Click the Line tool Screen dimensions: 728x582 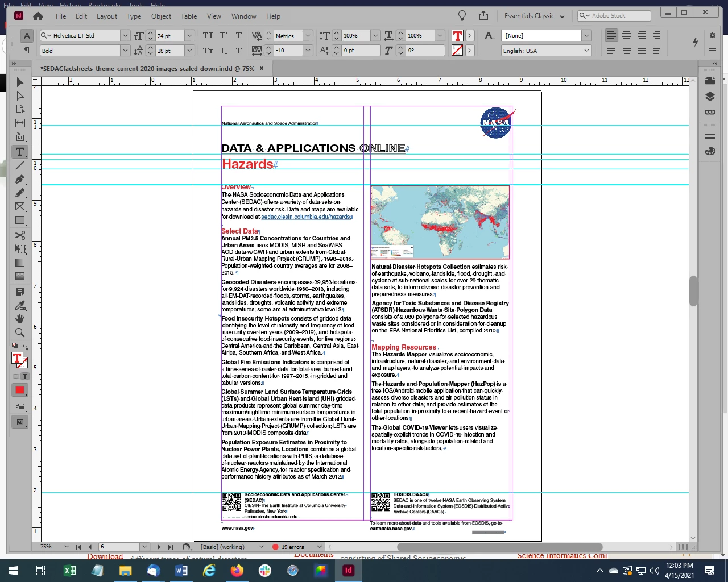click(x=20, y=165)
